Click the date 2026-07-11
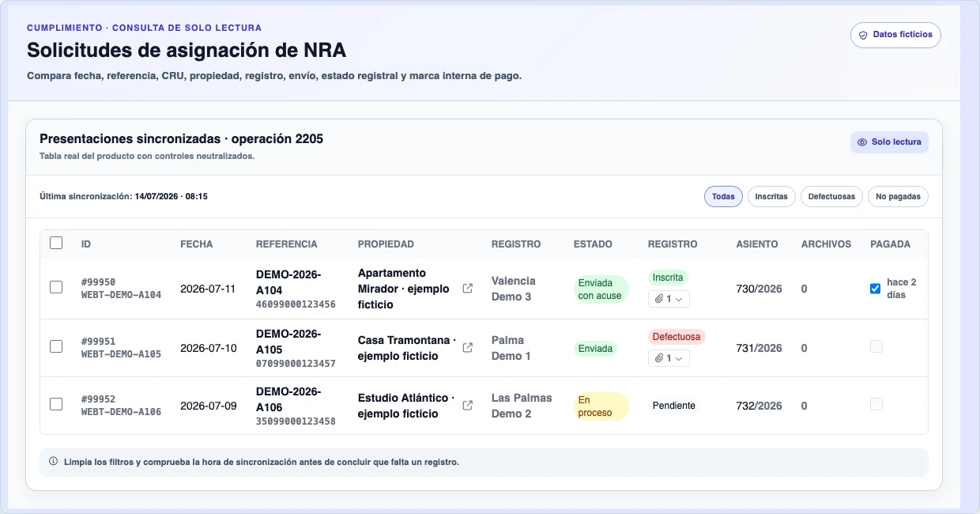 208,289
